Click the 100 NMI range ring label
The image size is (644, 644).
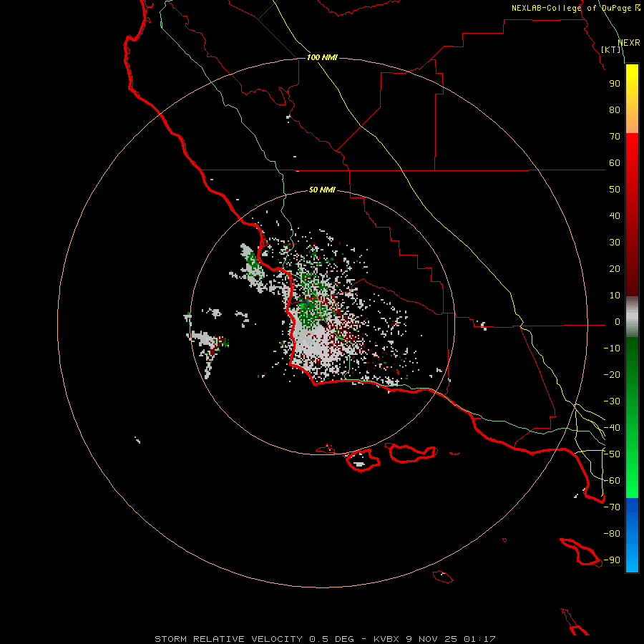point(322,57)
